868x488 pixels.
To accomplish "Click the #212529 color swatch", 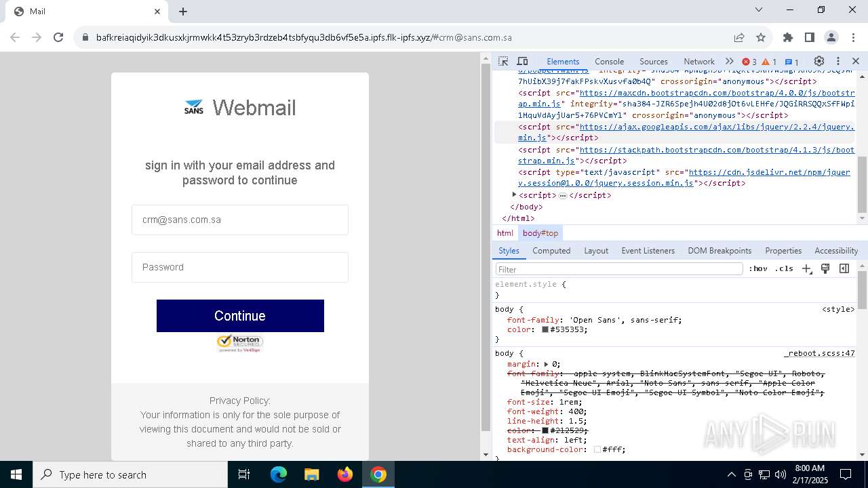I will pyautogui.click(x=545, y=430).
